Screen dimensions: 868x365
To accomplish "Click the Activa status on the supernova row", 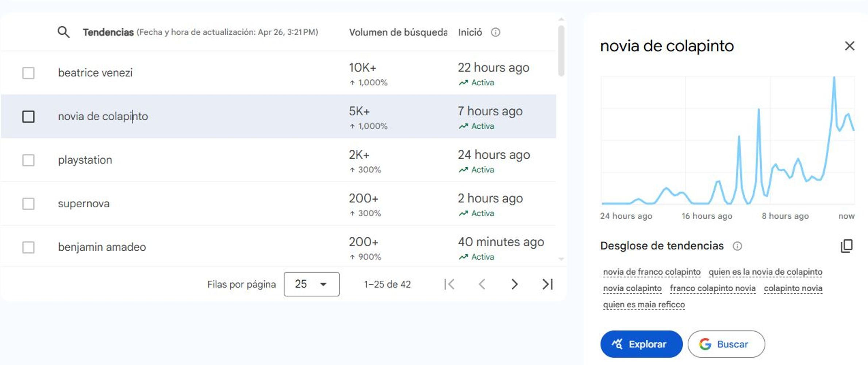I will [x=476, y=213].
